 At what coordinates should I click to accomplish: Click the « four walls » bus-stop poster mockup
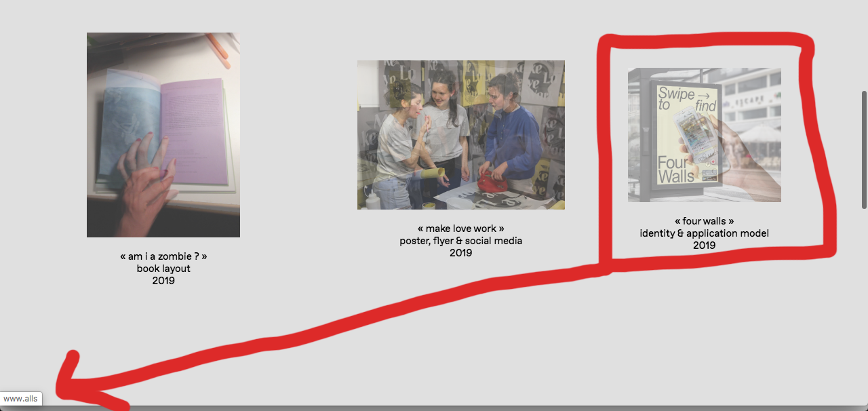pos(705,134)
